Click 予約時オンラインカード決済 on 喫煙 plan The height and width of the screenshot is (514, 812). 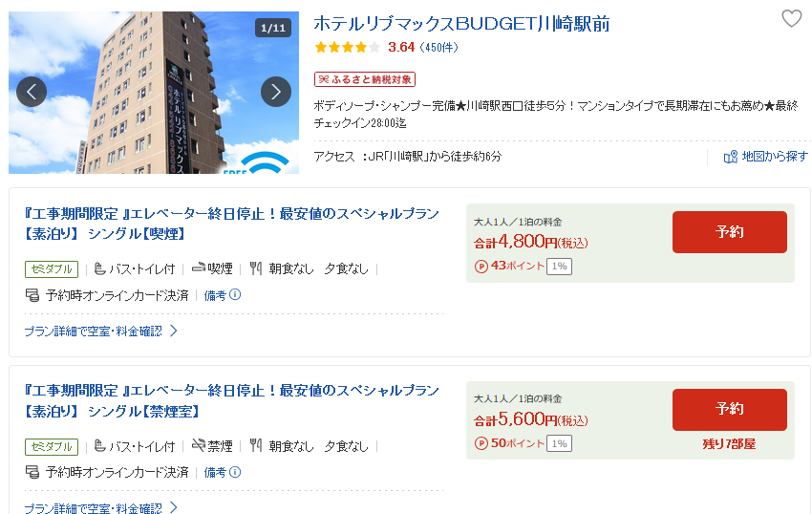coord(118,295)
